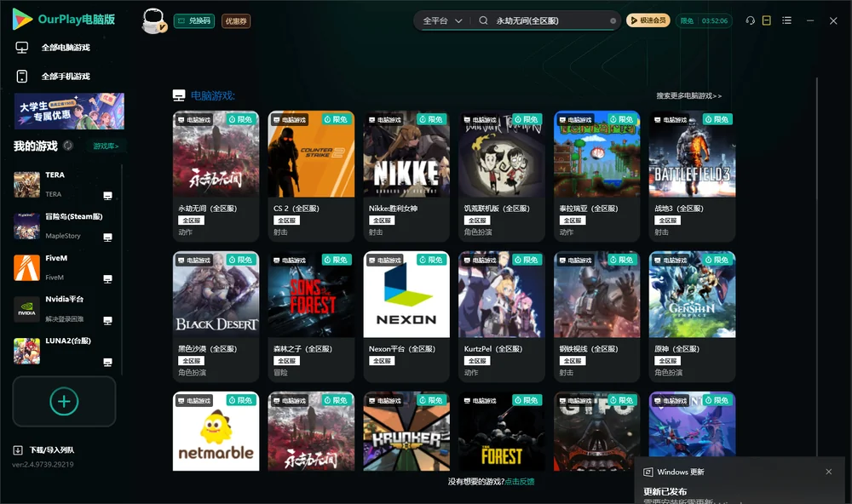The height and width of the screenshot is (504, 852).
Task: Click 点击反馈 feedback link
Action: (x=520, y=482)
